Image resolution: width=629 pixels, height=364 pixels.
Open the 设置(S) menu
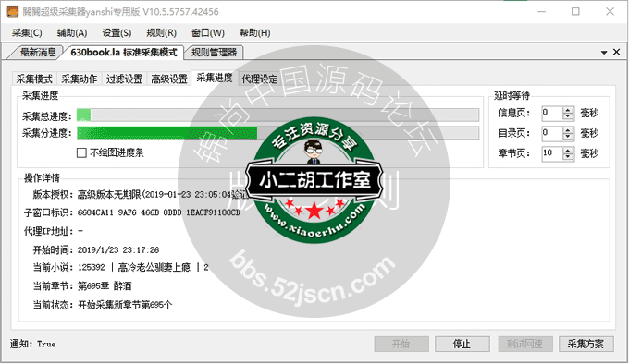pyautogui.click(x=117, y=33)
